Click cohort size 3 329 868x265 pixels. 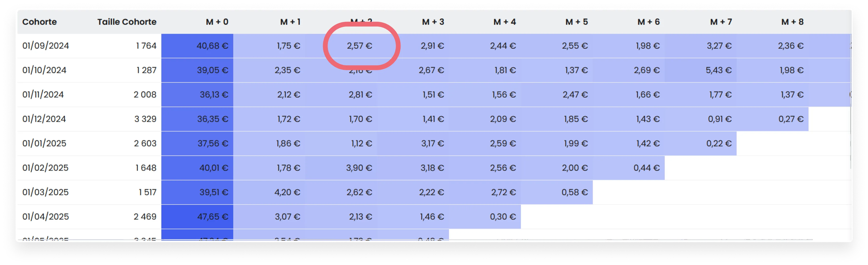[145, 119]
